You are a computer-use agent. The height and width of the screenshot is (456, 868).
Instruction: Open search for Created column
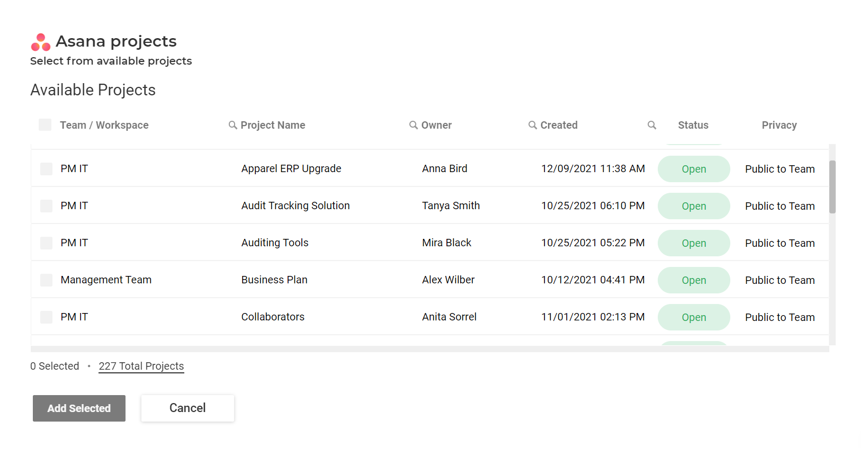tap(532, 125)
